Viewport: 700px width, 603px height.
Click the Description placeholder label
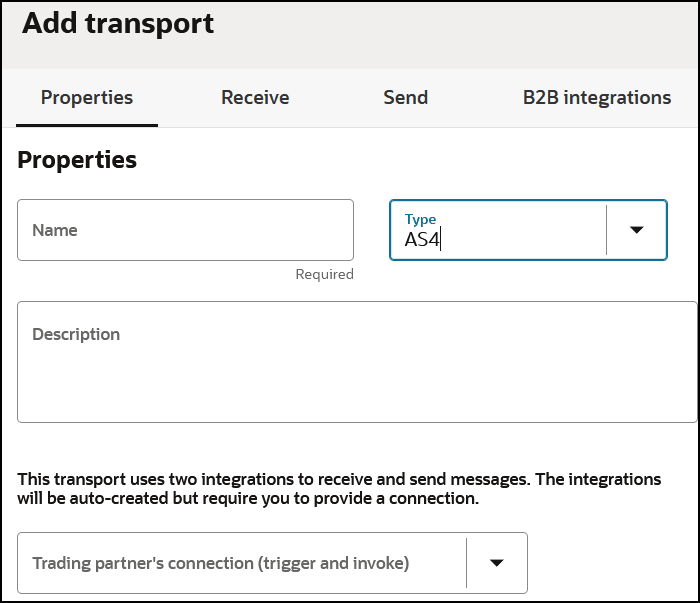pyautogui.click(x=76, y=335)
